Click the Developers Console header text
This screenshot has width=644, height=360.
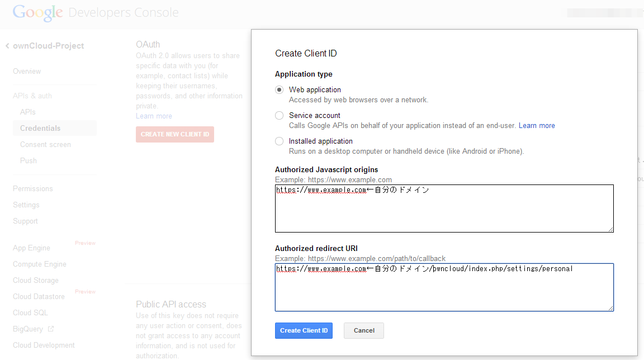123,13
